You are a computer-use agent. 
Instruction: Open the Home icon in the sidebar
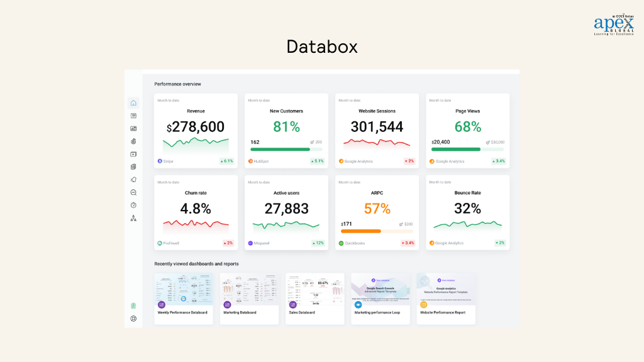(133, 103)
